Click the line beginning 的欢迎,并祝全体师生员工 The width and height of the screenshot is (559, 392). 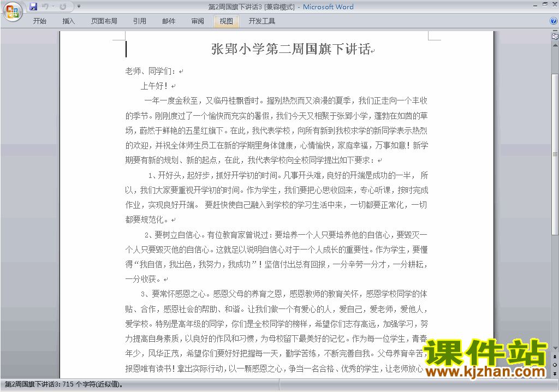coord(276,146)
